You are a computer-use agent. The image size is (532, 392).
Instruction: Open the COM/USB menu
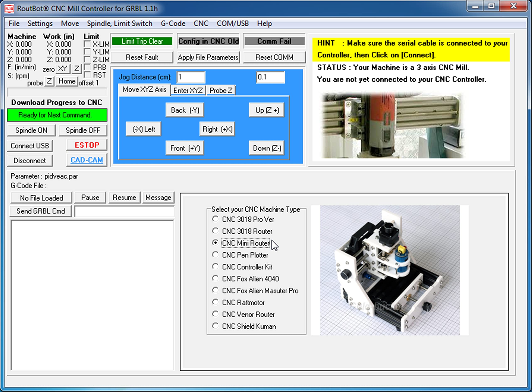[233, 23]
